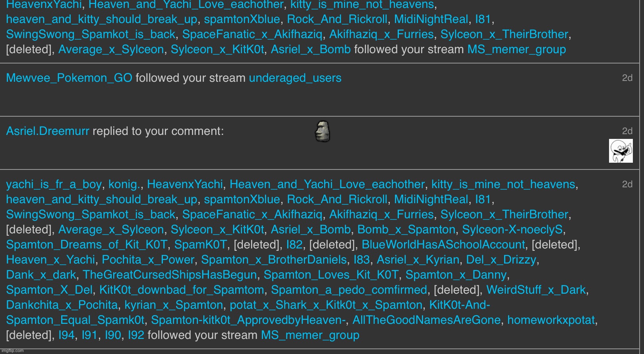
Task: Click the moai stone head emoji
Action: point(323,131)
